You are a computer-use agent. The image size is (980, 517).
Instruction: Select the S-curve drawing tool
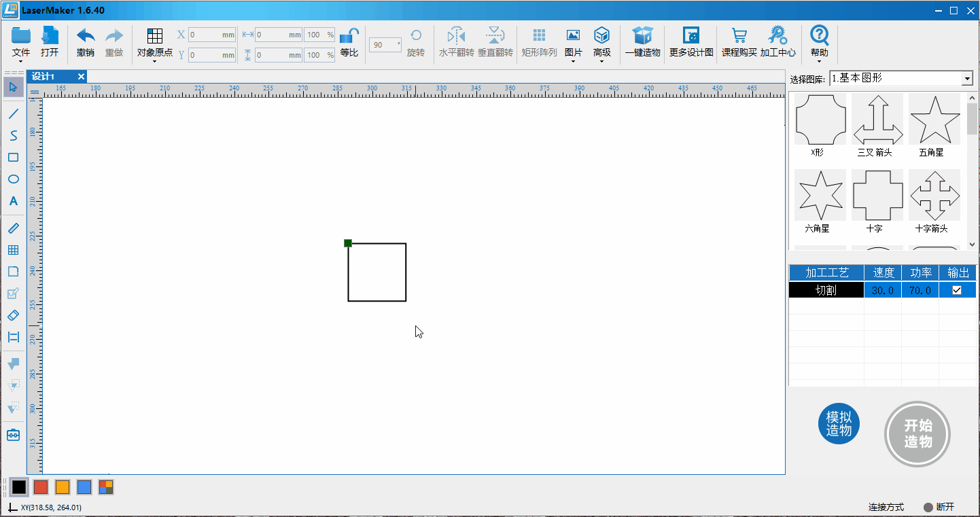coord(13,135)
